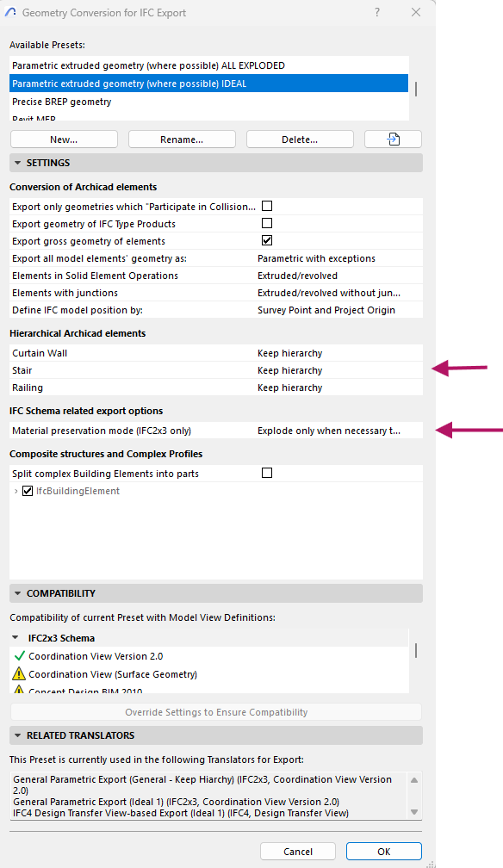Open Stair hierarchy dropdown
This screenshot has width=503, height=868.
[x=338, y=370]
